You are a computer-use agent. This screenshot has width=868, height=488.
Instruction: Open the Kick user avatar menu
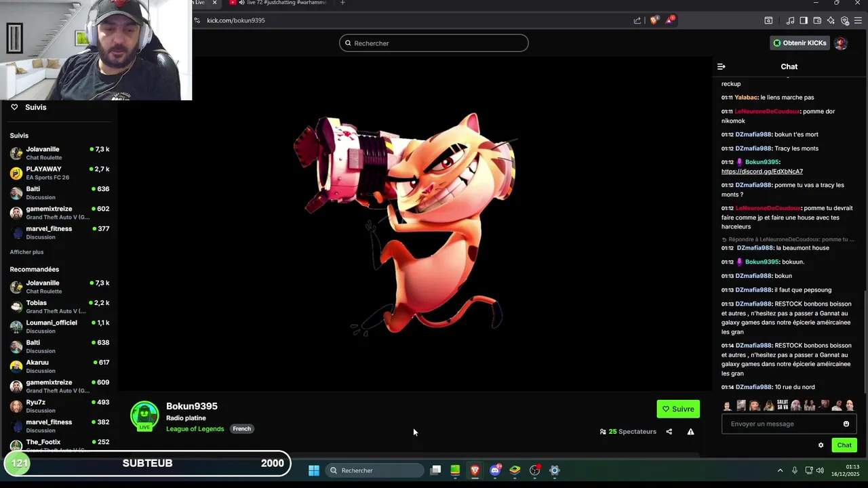pyautogui.click(x=841, y=43)
